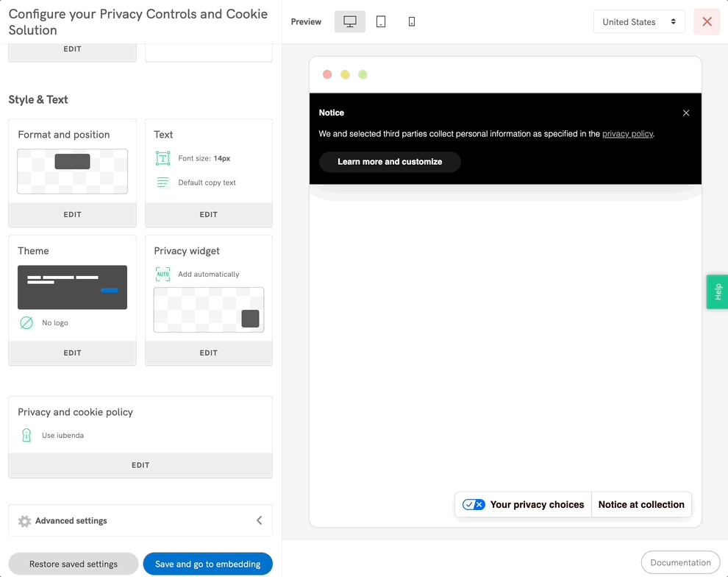Click the privacy choices toggle icon

click(x=474, y=505)
